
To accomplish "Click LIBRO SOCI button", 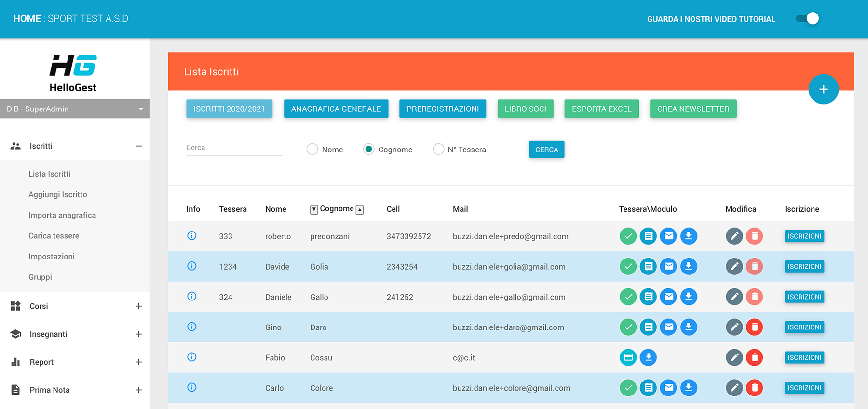I will click(526, 109).
